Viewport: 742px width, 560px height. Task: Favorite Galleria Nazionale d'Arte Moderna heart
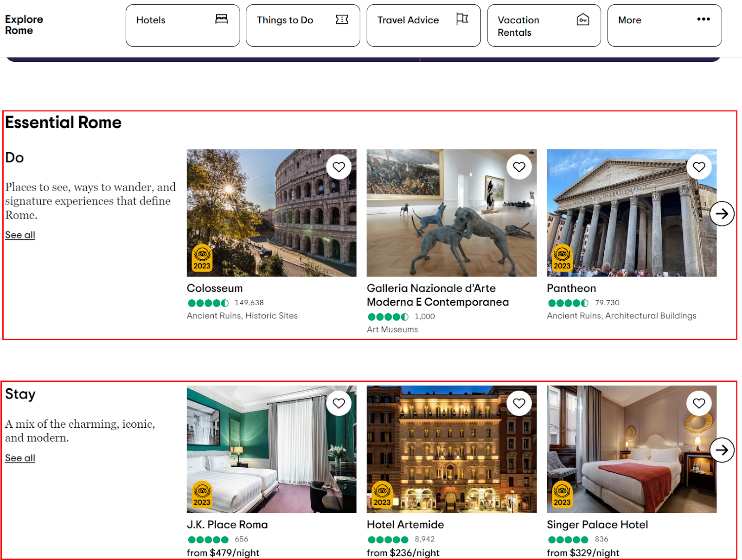pos(519,167)
